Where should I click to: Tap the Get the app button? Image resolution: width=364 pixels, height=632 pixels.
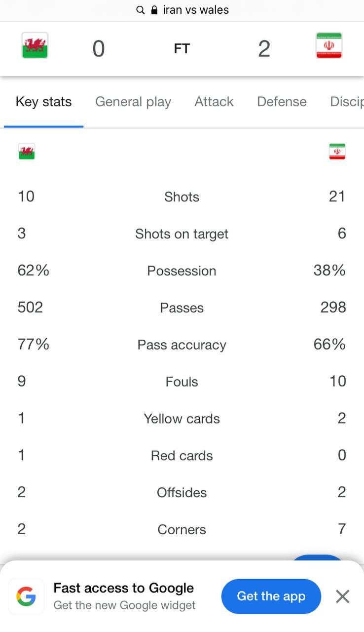(x=271, y=596)
